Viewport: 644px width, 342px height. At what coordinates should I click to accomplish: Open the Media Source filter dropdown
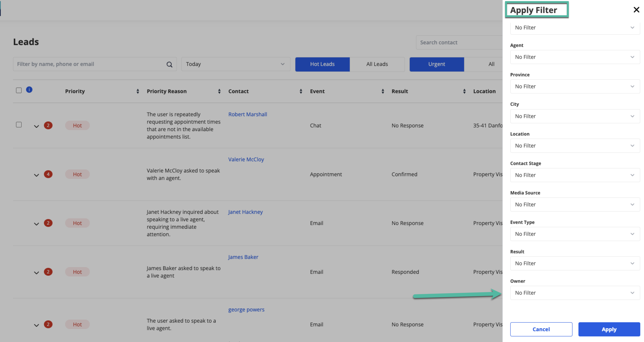click(575, 205)
